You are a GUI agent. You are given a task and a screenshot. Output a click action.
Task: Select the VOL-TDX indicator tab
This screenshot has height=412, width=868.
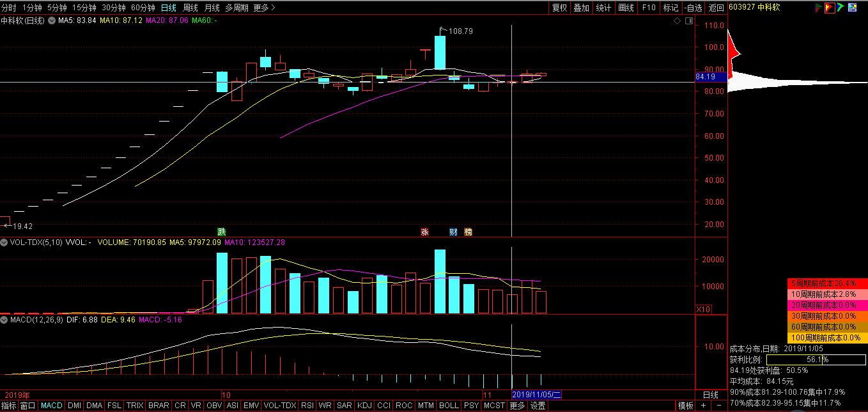pos(280,406)
